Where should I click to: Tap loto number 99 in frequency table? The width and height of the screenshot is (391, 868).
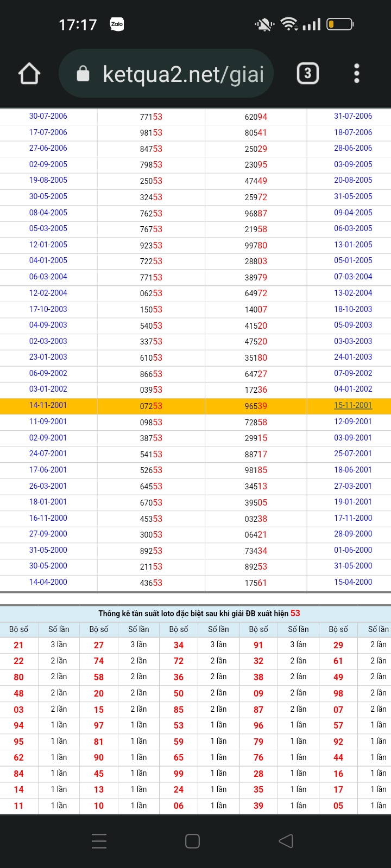(x=179, y=774)
